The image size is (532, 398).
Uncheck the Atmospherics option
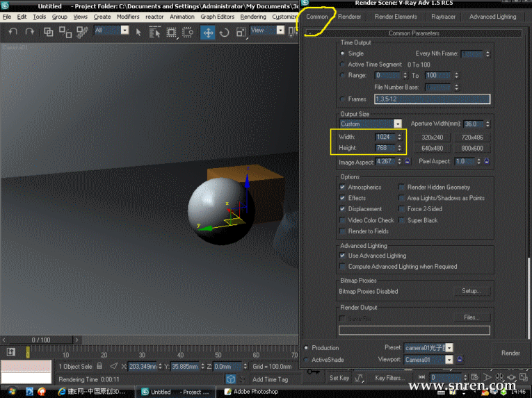pyautogui.click(x=343, y=188)
